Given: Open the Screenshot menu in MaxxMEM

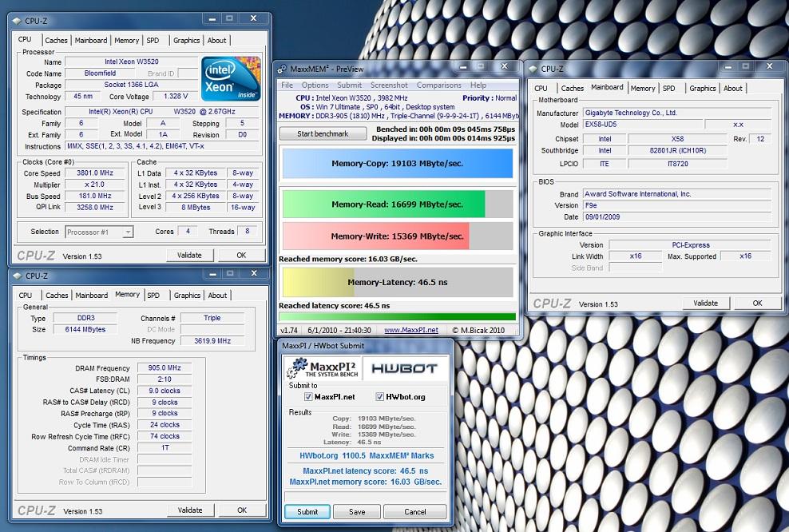Looking at the screenshot, I should [x=389, y=85].
